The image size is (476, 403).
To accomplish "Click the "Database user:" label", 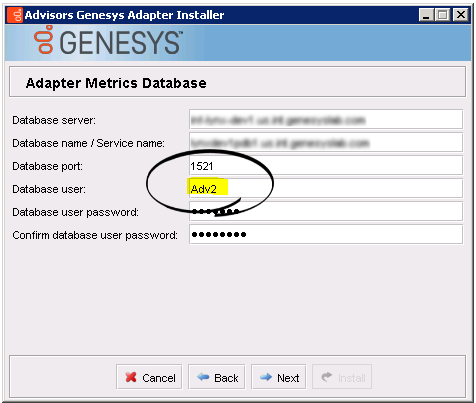I will point(49,189).
